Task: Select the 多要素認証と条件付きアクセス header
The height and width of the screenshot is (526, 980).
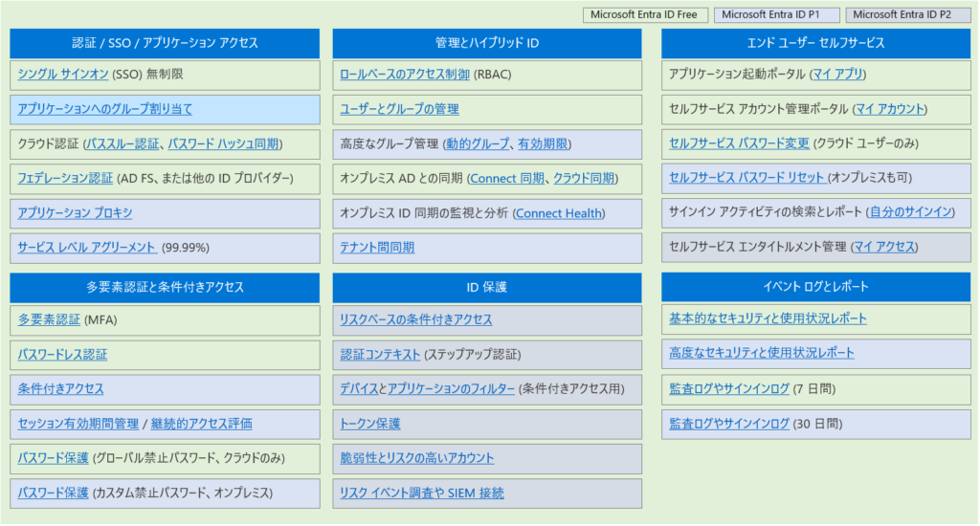Action: 165,287
